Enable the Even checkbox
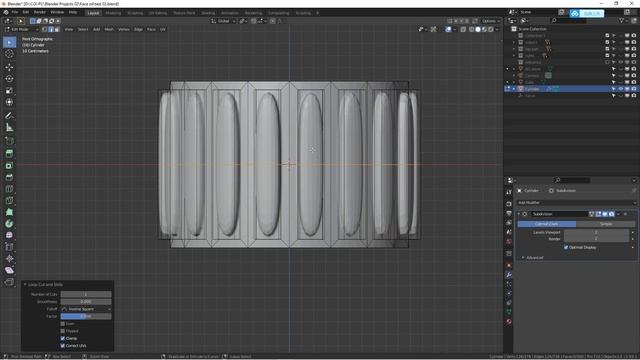The height and width of the screenshot is (360, 640). [62, 324]
